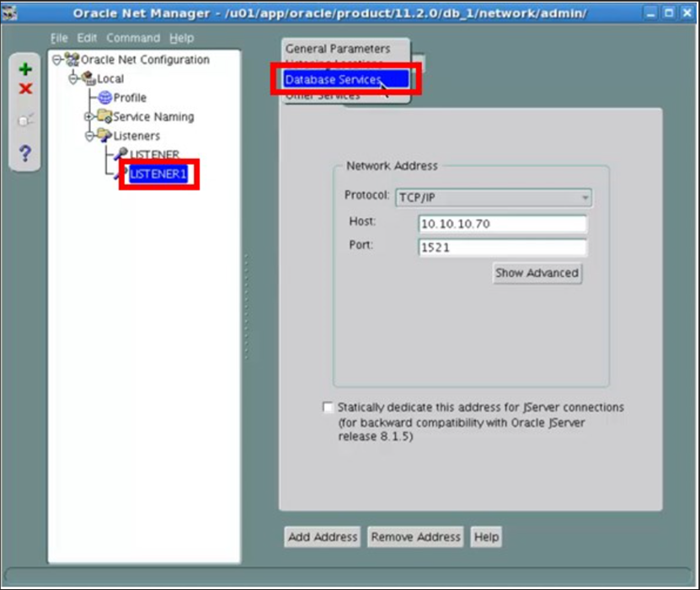Click the icon next to LISTENER
The image size is (700, 590).
pos(121,154)
